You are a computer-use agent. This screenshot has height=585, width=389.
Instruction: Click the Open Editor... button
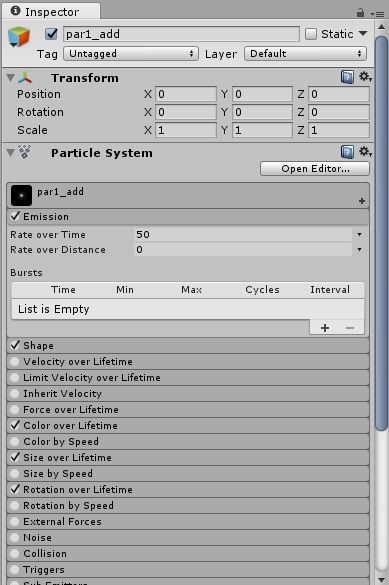pyautogui.click(x=315, y=169)
